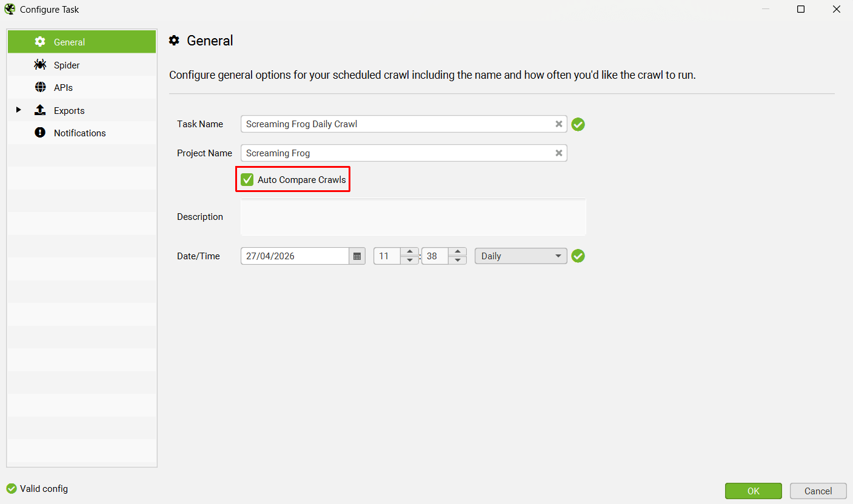
Task: Increase the minute value
Action: point(458,252)
